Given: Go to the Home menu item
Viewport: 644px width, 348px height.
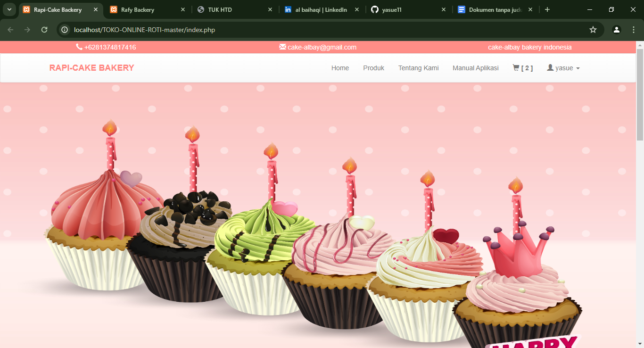Looking at the screenshot, I should pyautogui.click(x=340, y=68).
